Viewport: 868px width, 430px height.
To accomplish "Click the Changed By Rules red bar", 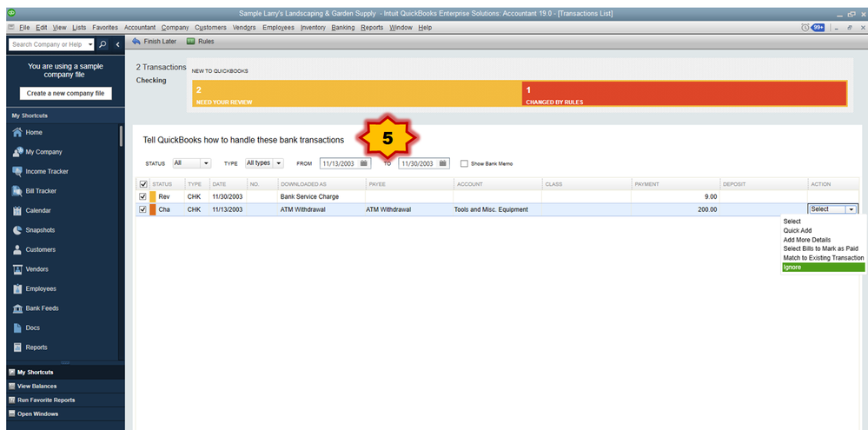I will click(684, 94).
